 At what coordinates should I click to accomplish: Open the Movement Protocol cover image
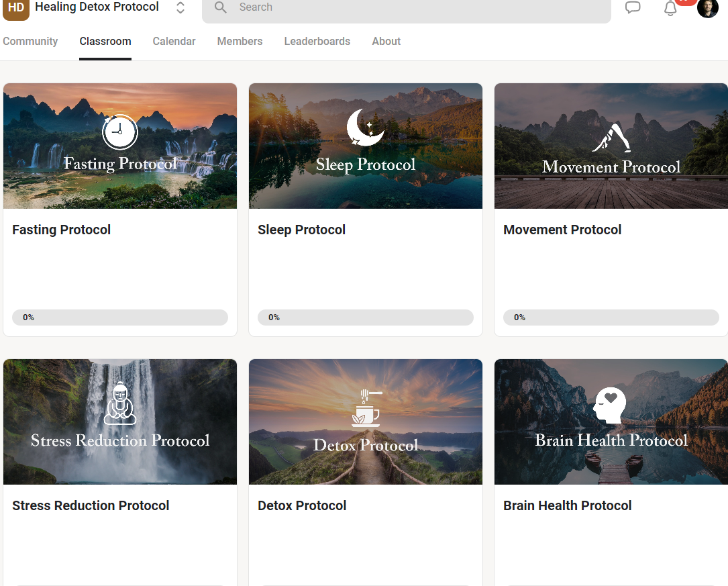[611, 146]
